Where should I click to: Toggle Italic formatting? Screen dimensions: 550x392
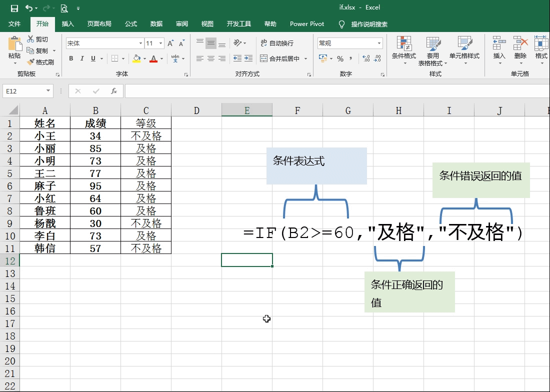(x=82, y=59)
